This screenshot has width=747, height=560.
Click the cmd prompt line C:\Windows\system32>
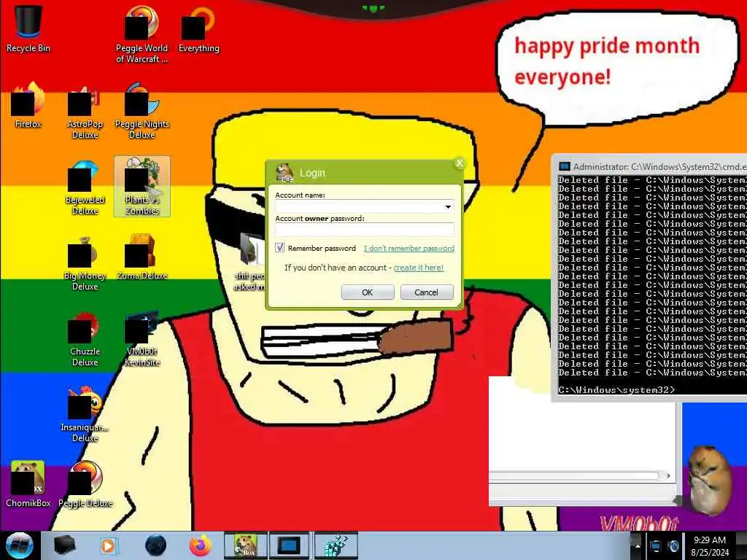pos(616,390)
